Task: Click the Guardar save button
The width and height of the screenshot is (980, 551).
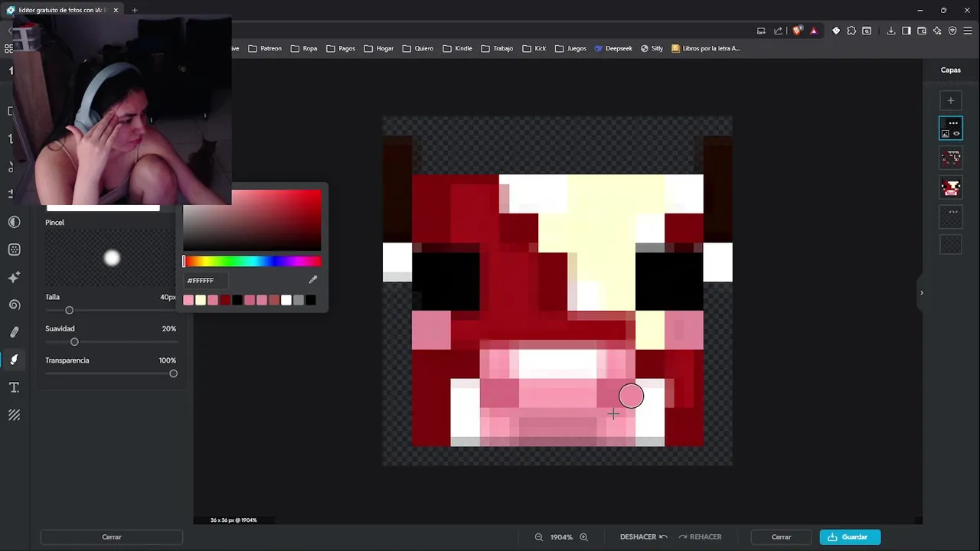Action: [x=850, y=537]
